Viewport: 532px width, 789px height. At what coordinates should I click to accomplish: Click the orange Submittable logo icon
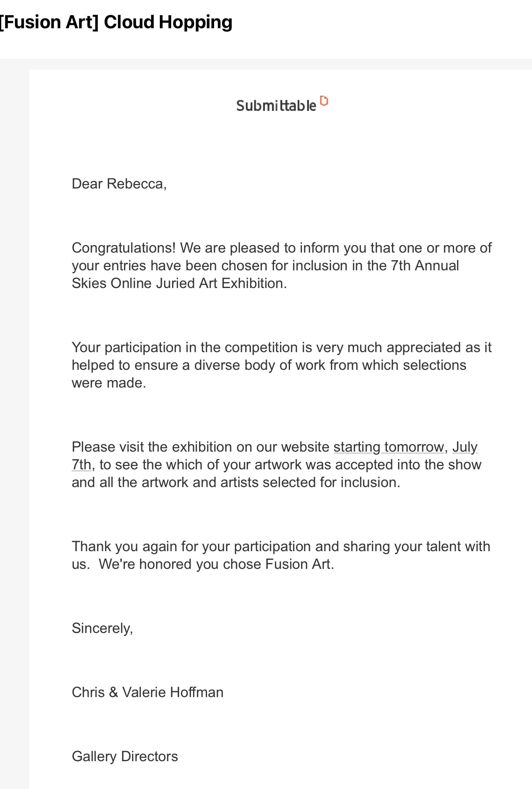(x=324, y=101)
